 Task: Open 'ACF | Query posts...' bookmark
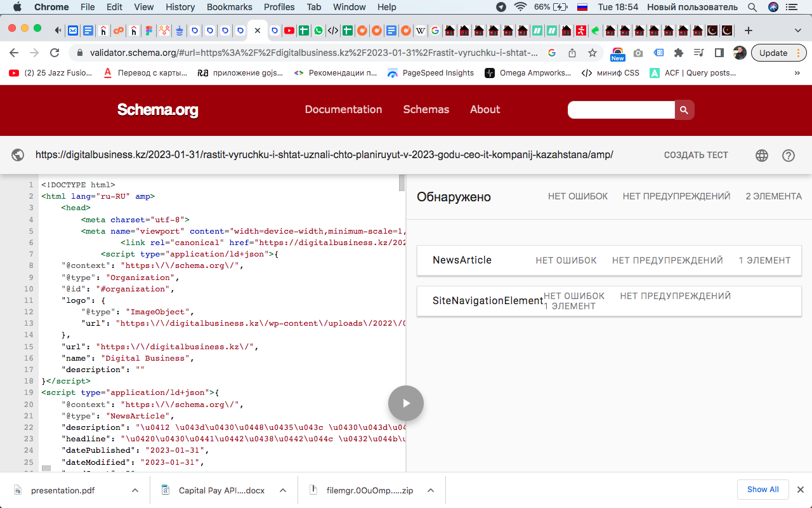tap(693, 73)
